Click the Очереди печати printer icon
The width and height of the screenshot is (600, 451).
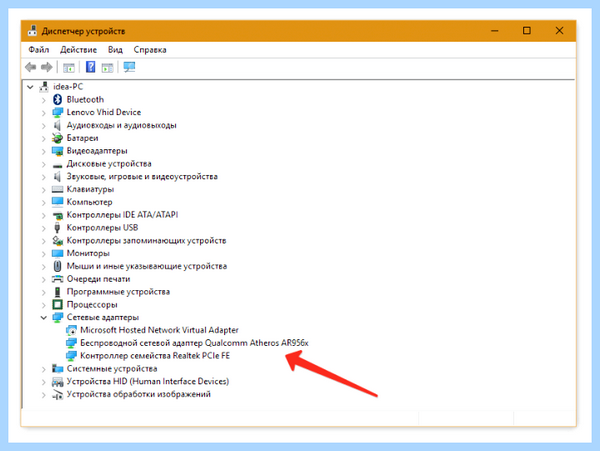pyautogui.click(x=57, y=279)
